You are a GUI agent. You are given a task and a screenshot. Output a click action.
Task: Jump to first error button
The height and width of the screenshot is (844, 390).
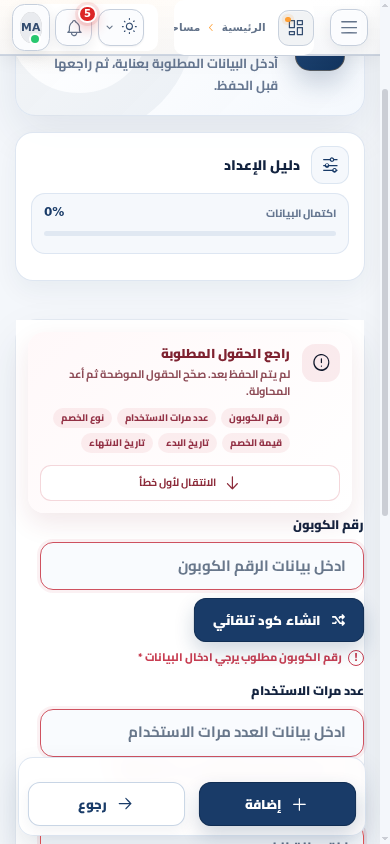190,483
